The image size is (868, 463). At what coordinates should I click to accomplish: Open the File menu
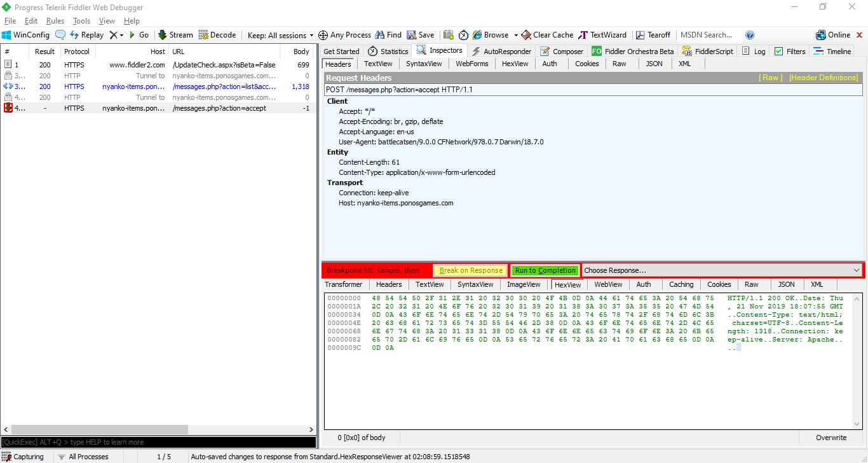(10, 21)
